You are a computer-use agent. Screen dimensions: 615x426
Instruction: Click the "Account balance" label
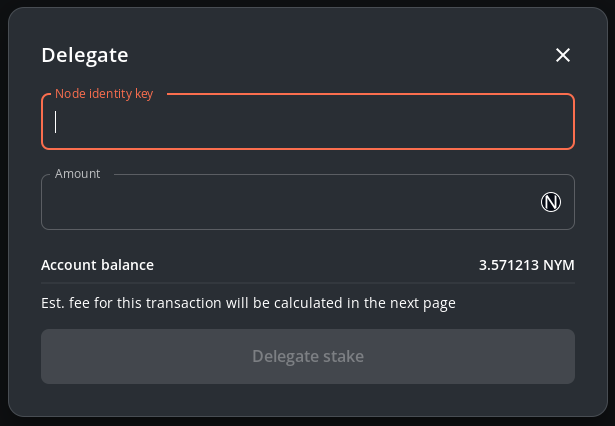click(x=97, y=265)
